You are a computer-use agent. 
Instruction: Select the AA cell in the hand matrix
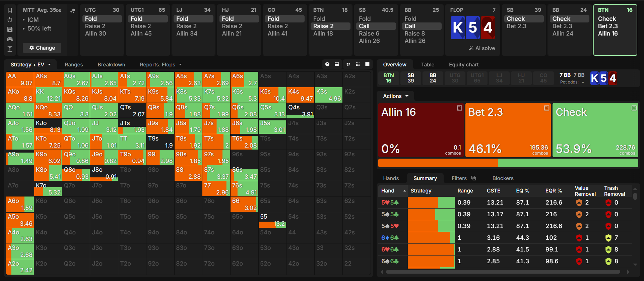tap(20, 79)
